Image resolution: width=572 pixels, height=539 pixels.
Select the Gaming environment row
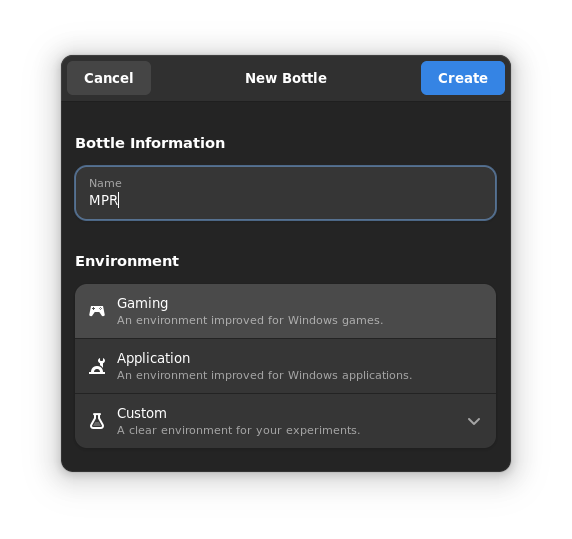click(285, 311)
